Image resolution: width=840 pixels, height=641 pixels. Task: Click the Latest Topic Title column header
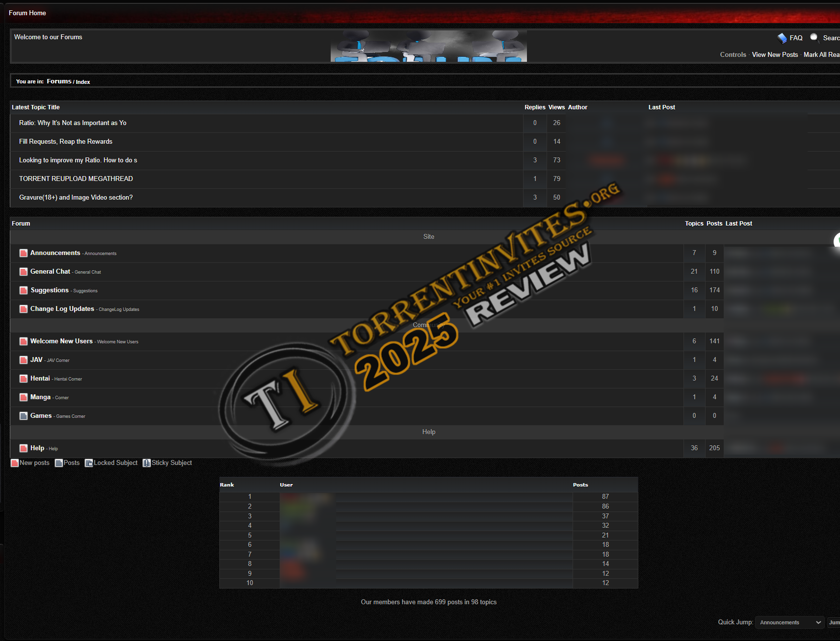click(36, 107)
